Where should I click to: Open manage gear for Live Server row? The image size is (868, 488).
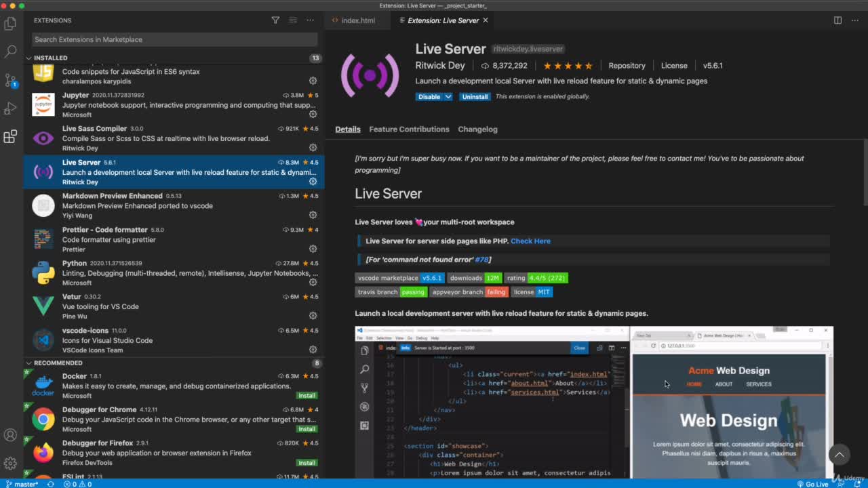click(313, 181)
